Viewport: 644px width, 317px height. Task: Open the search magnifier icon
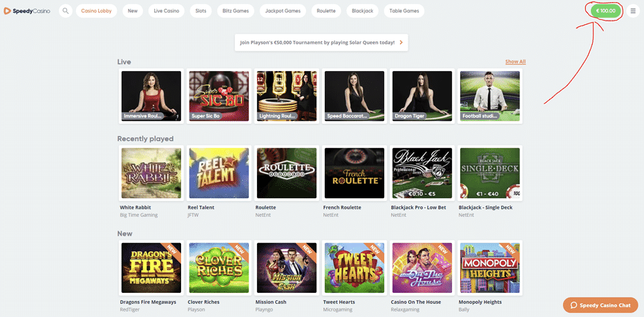point(66,11)
